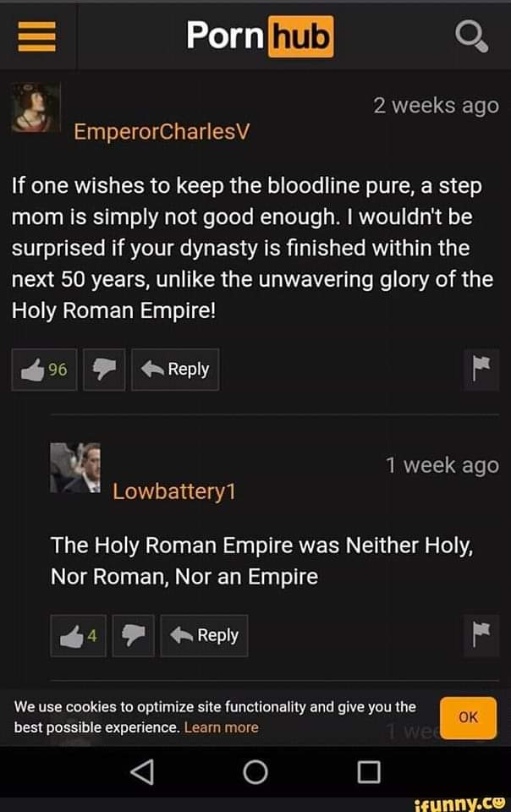Open Lowbattery1 username link
This screenshot has height=812, width=511.
point(174,491)
